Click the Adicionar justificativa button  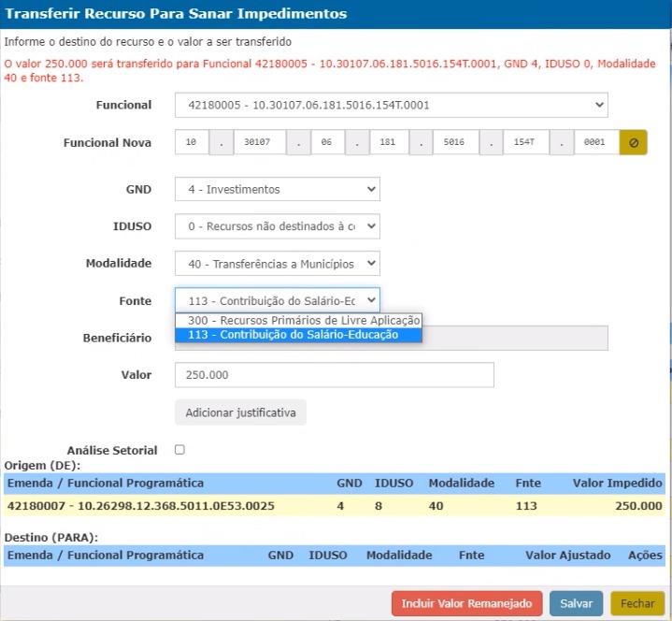pos(240,412)
